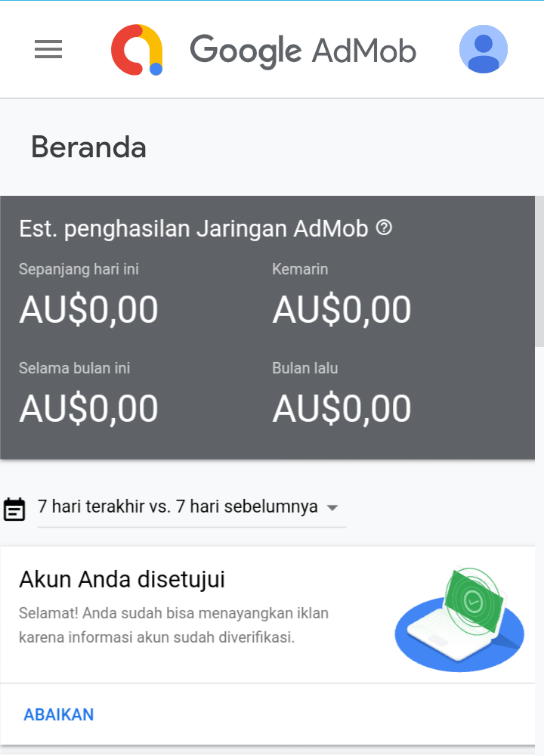Click the 'Sepanjang hari ini' earnings amount
This screenshot has height=756, width=544.
88,310
